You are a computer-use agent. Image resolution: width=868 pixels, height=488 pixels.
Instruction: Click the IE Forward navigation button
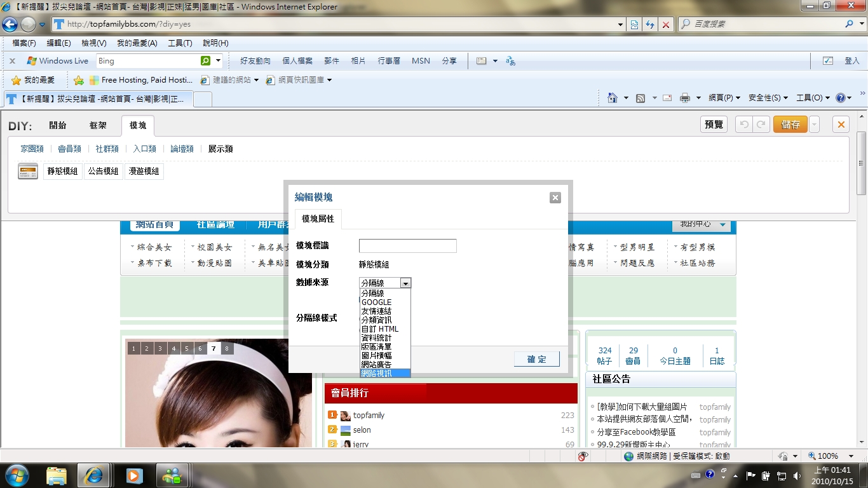click(x=28, y=24)
